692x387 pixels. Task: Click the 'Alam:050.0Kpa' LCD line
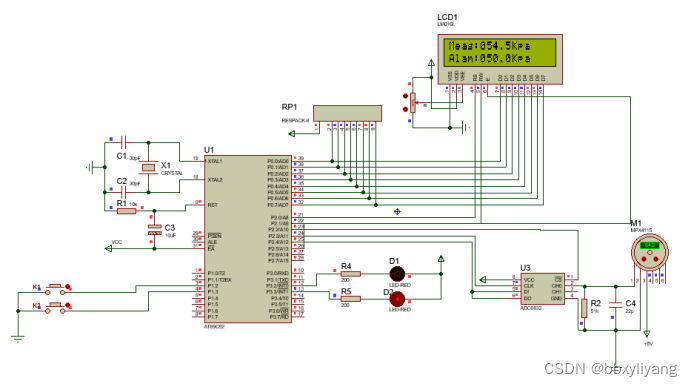click(x=490, y=58)
